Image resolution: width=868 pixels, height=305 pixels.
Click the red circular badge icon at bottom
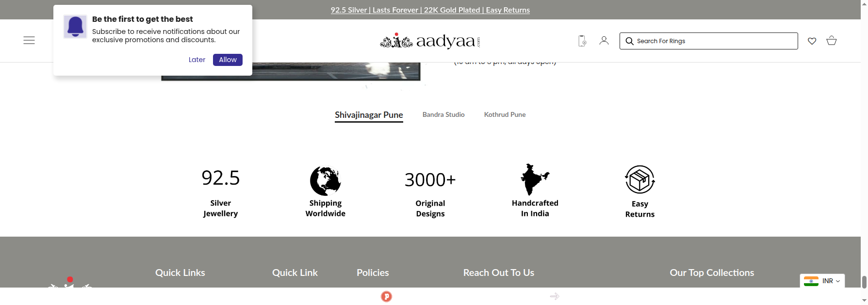tap(386, 296)
